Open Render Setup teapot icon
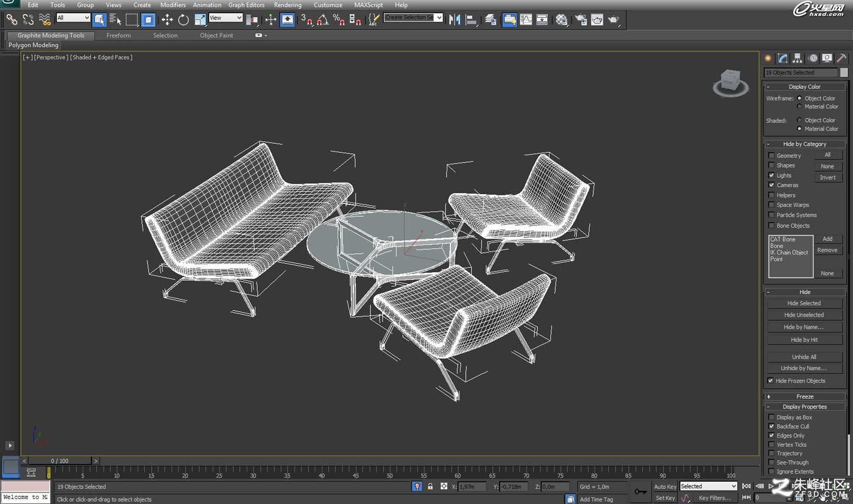Image resolution: width=853 pixels, height=504 pixels. click(x=581, y=20)
